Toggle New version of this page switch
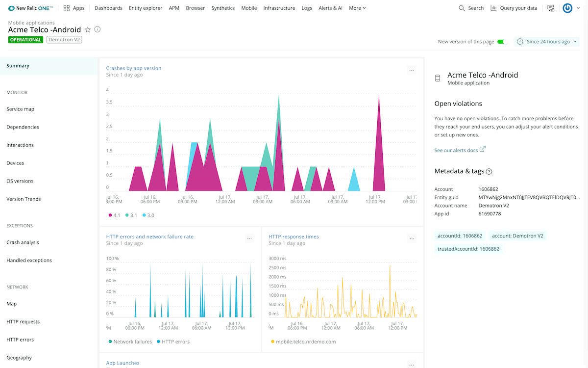The width and height of the screenshot is (588, 368). [x=502, y=42]
